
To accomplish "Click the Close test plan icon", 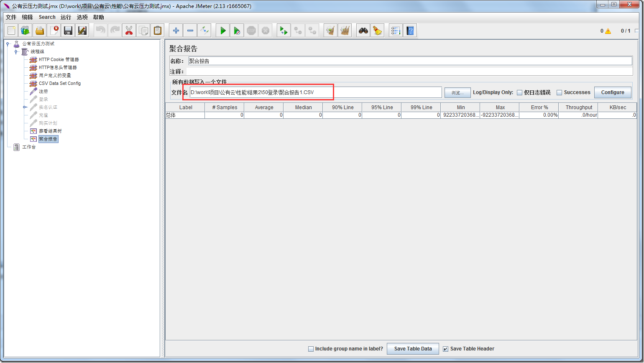I will [x=54, y=31].
